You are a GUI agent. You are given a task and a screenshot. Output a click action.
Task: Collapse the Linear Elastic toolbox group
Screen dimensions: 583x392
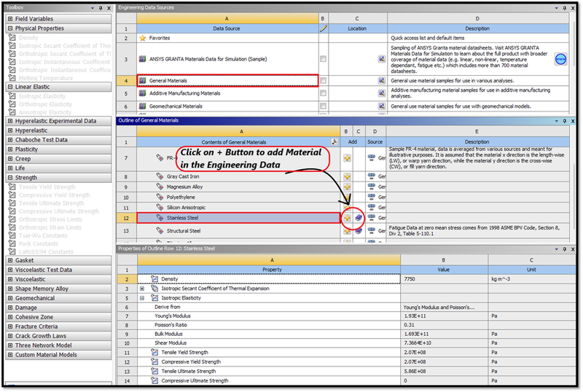point(10,87)
